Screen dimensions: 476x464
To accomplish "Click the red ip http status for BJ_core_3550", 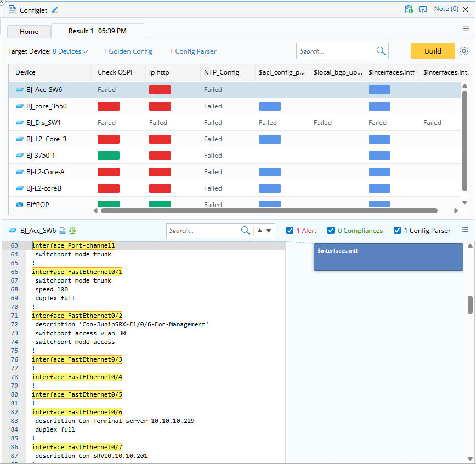I will click(160, 106).
